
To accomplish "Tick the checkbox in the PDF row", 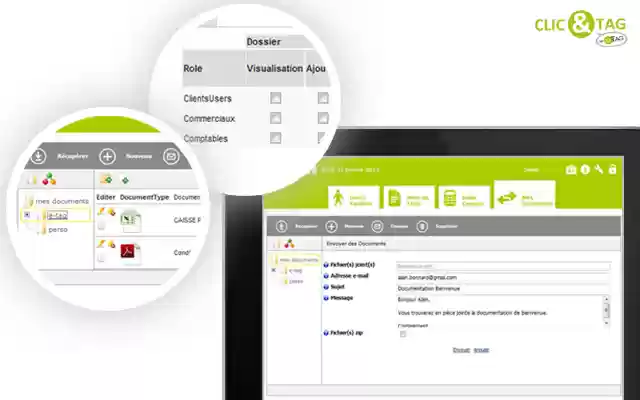I will tap(101, 257).
